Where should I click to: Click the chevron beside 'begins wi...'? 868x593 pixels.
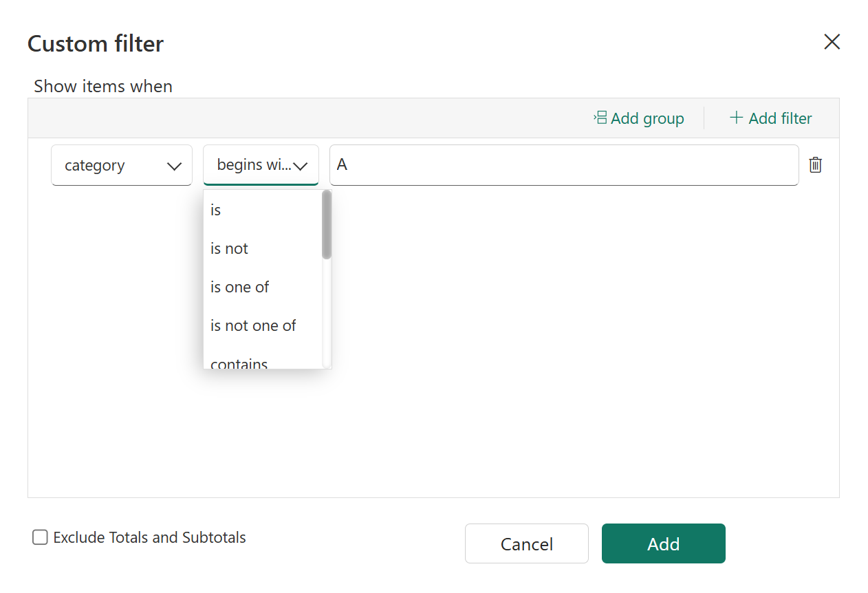(301, 166)
